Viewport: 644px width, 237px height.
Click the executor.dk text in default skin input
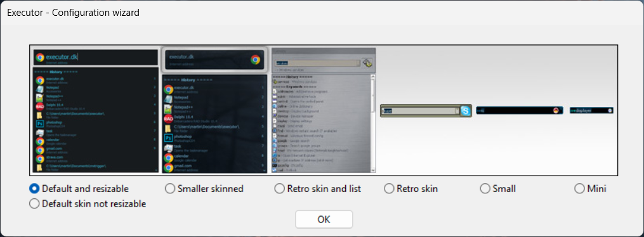click(x=62, y=56)
